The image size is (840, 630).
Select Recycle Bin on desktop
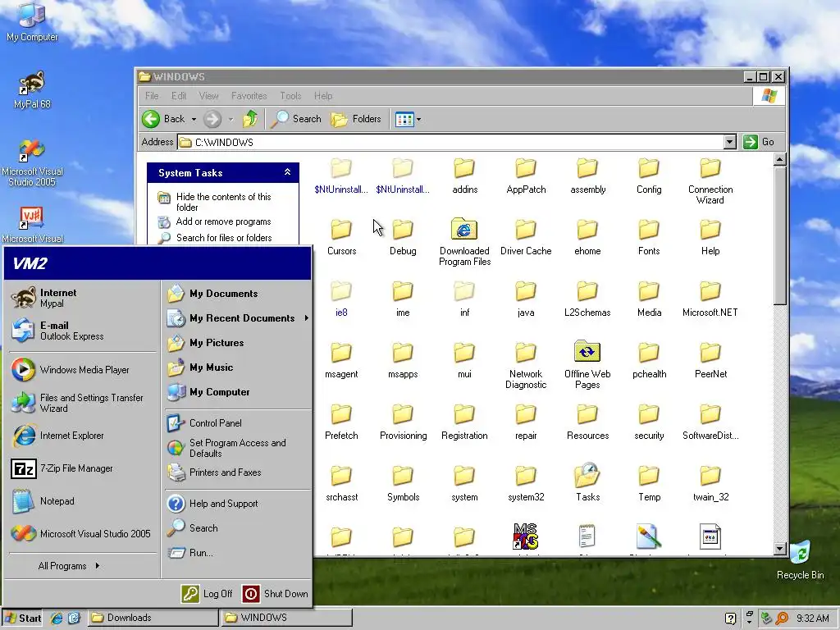tap(800, 559)
